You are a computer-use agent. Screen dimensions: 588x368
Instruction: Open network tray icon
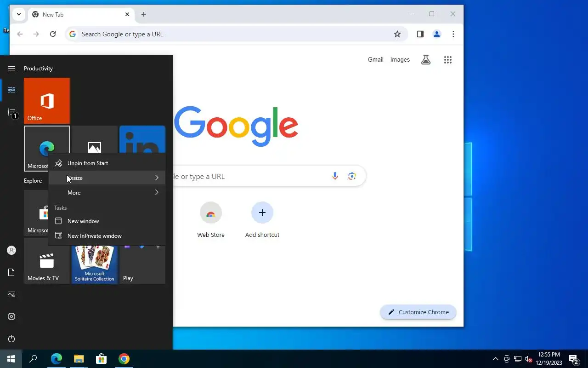click(517, 359)
